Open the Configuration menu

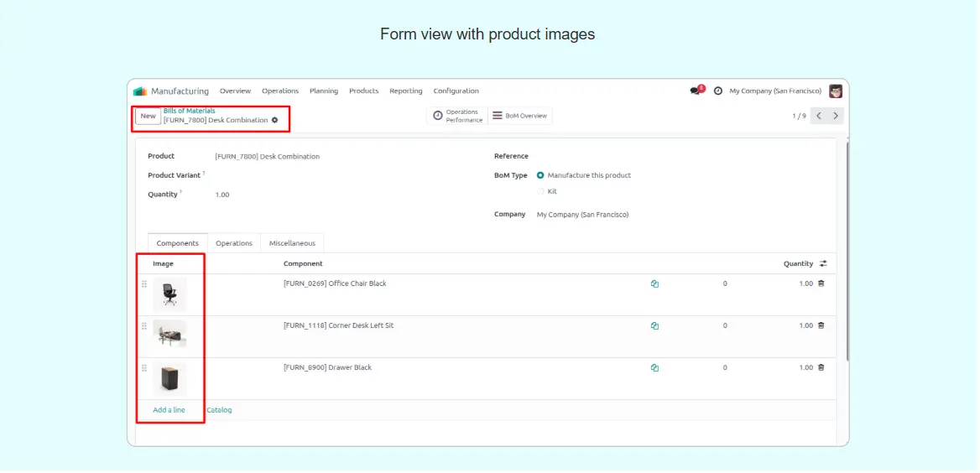(x=456, y=91)
